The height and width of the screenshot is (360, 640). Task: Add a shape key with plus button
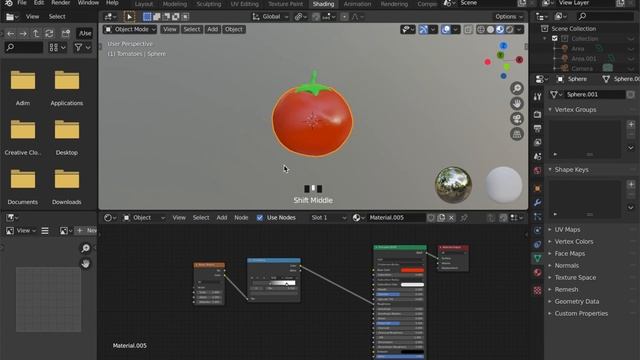pos(631,184)
